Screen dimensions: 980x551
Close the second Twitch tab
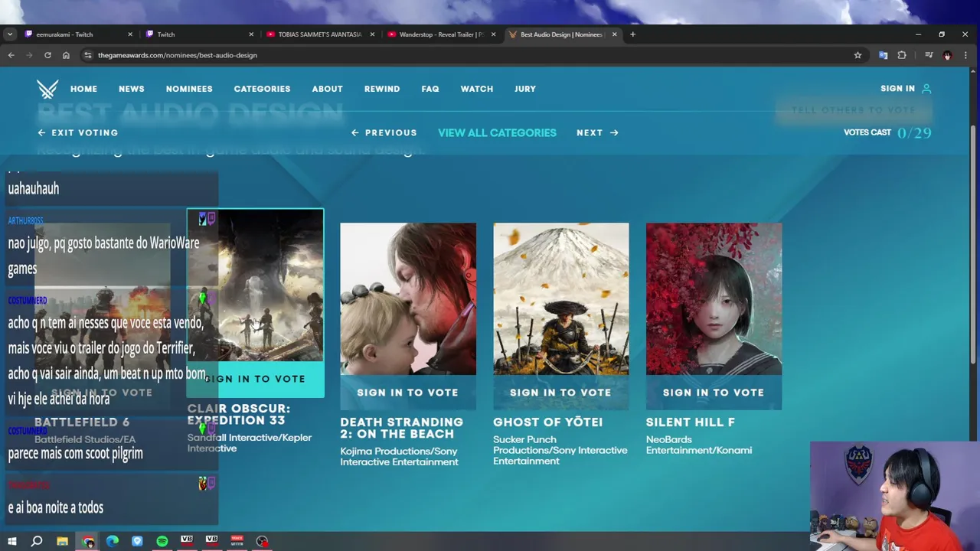click(x=251, y=34)
